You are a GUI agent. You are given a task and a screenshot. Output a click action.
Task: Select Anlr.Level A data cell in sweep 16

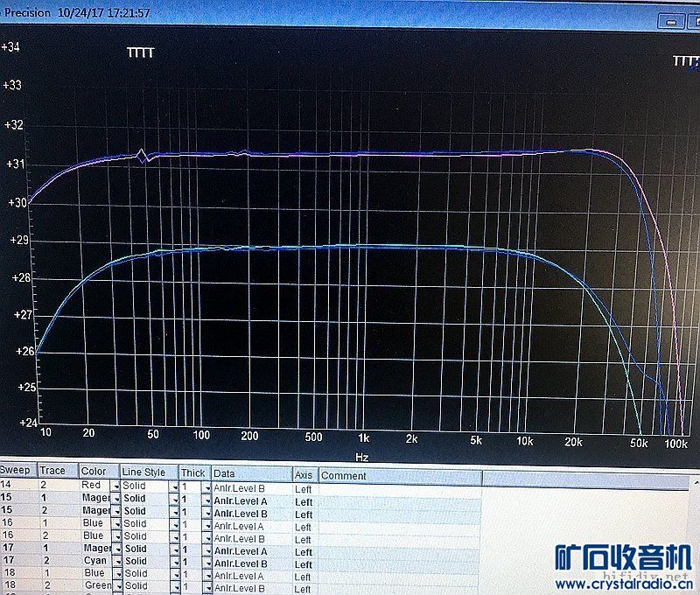coord(252,526)
